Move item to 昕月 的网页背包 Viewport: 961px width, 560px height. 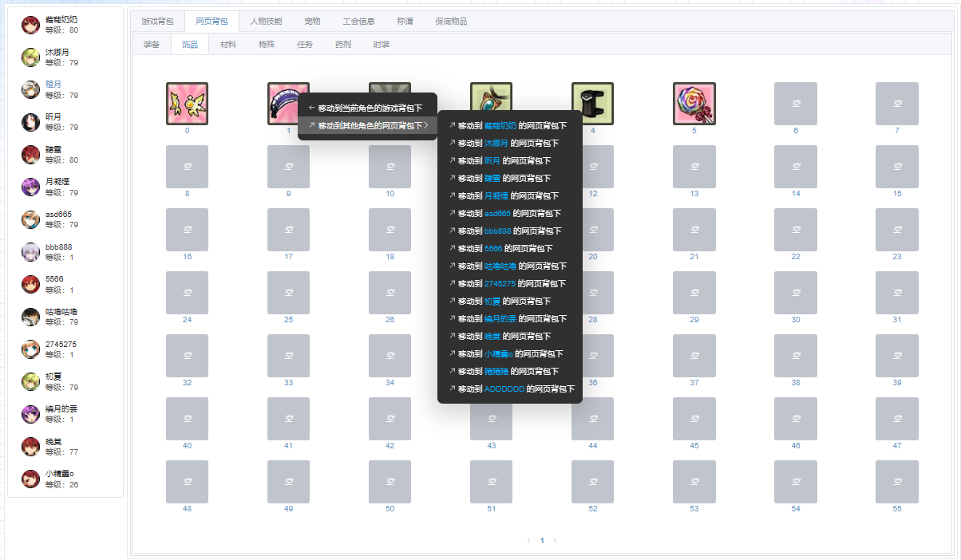[x=510, y=160]
